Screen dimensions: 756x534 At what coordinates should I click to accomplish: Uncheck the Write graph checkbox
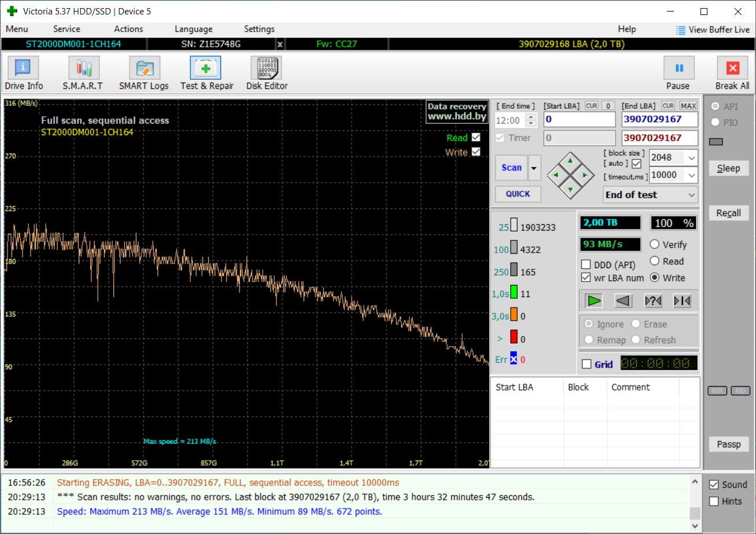(x=476, y=152)
